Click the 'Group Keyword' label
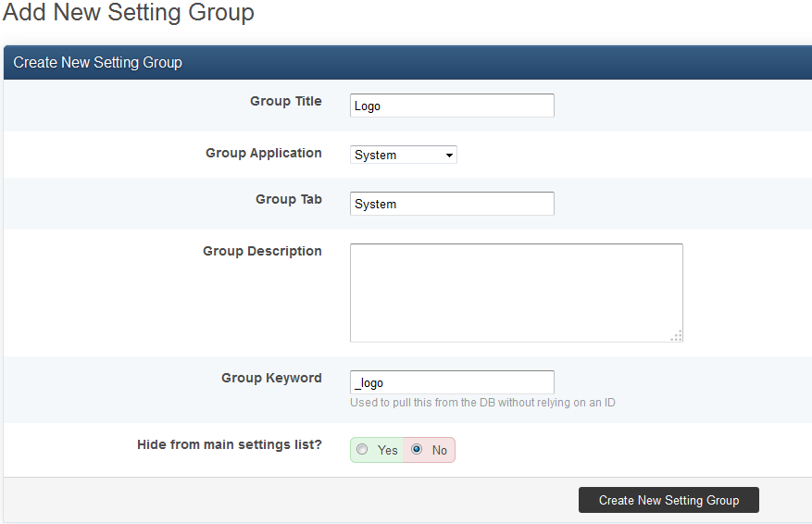Viewport: 812px width, 524px height. tap(271, 378)
